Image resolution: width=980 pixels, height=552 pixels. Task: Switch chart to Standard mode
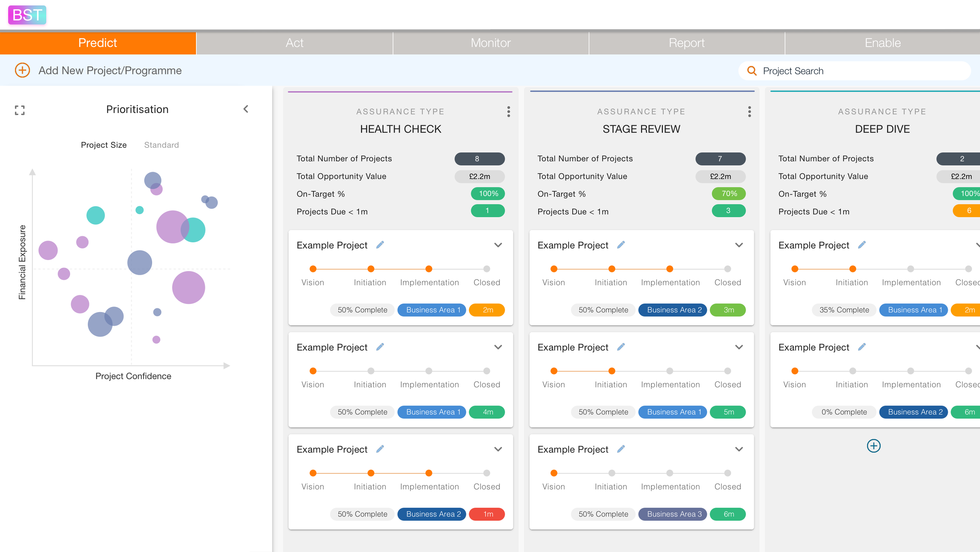(161, 145)
